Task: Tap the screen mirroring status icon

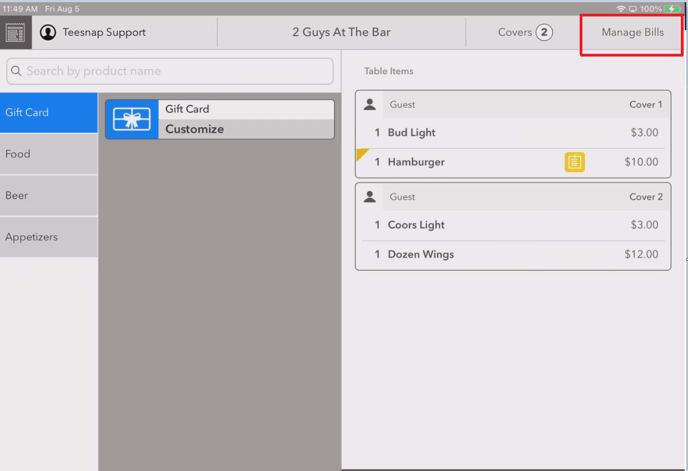Action: [633, 9]
